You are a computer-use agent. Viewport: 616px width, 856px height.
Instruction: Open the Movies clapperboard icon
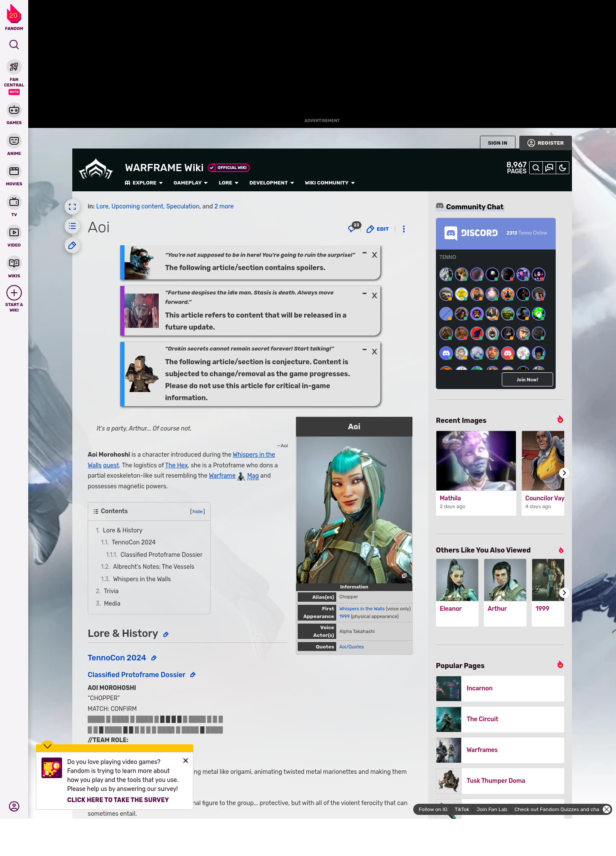click(x=14, y=171)
